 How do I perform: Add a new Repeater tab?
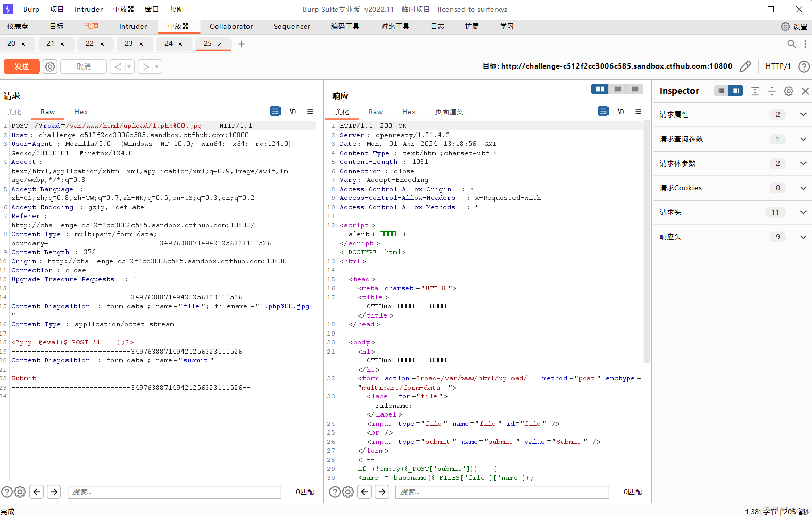click(x=241, y=44)
